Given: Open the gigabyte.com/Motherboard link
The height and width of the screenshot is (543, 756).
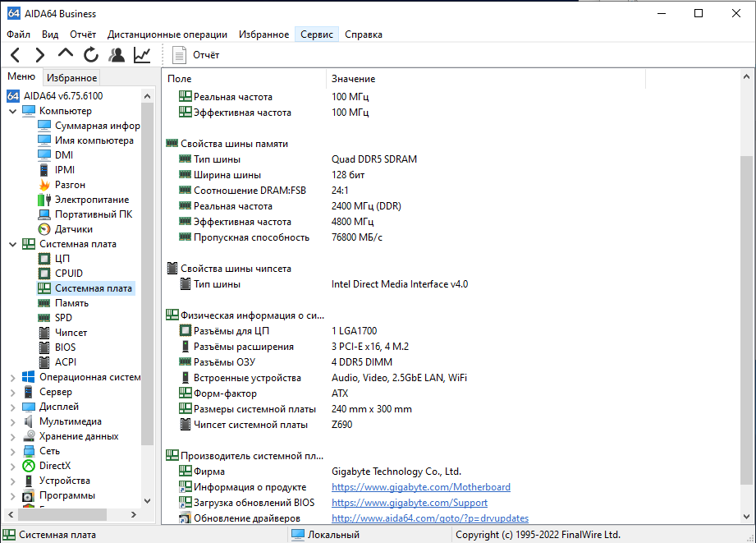Looking at the screenshot, I should [421, 487].
